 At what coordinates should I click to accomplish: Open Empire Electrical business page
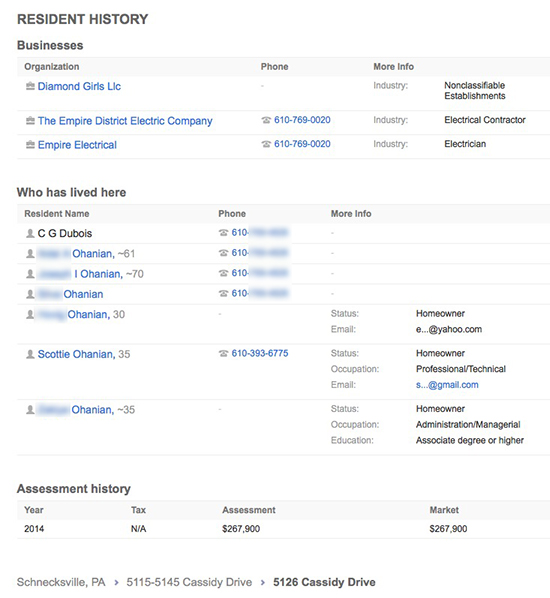(77, 145)
